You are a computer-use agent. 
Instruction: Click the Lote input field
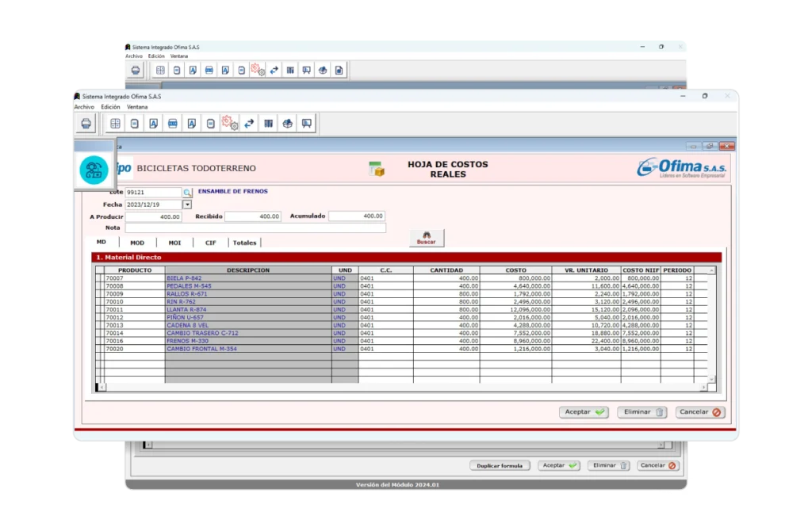click(153, 192)
